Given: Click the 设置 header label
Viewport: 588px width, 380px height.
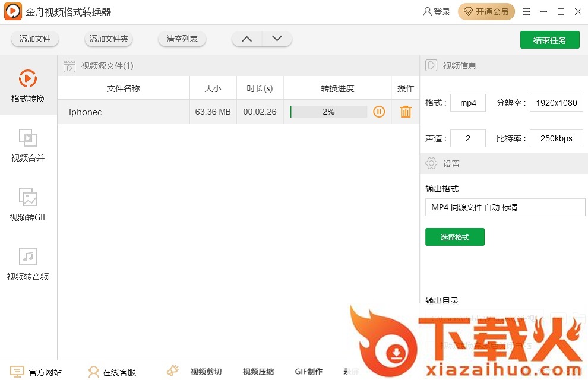Looking at the screenshot, I should [451, 164].
